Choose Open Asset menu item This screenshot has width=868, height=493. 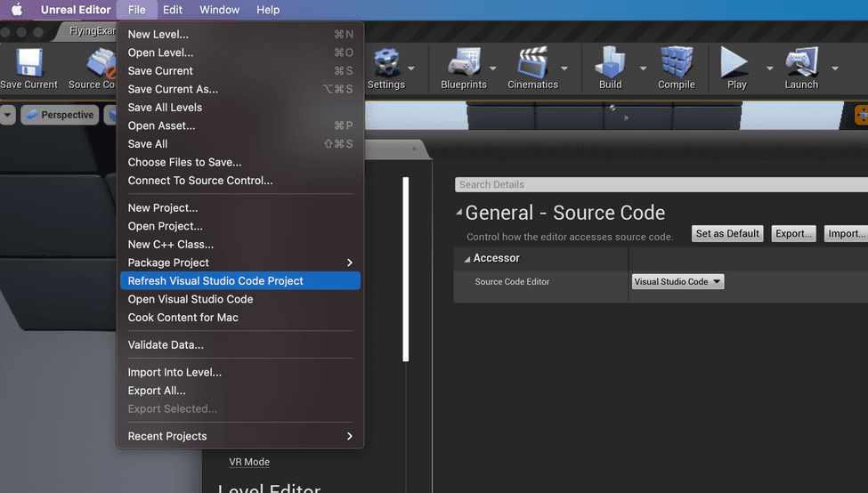pos(239,125)
